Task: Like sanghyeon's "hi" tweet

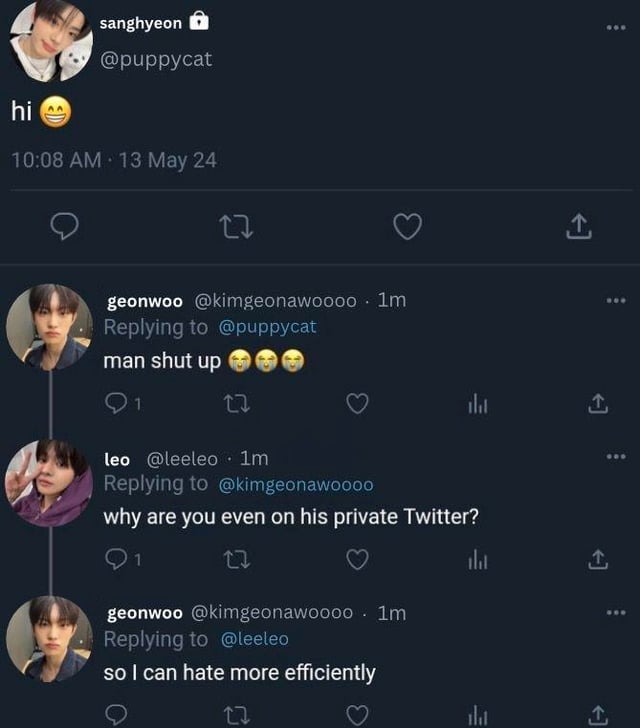Action: (x=407, y=228)
